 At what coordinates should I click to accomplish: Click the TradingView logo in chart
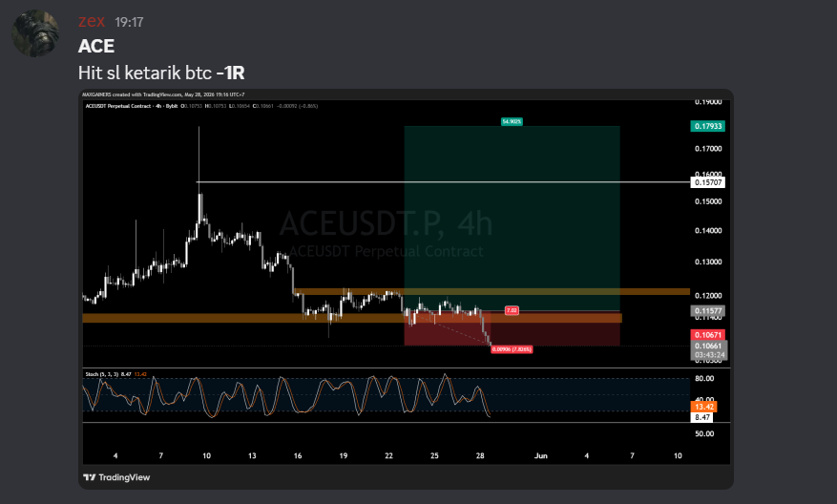coord(116,477)
